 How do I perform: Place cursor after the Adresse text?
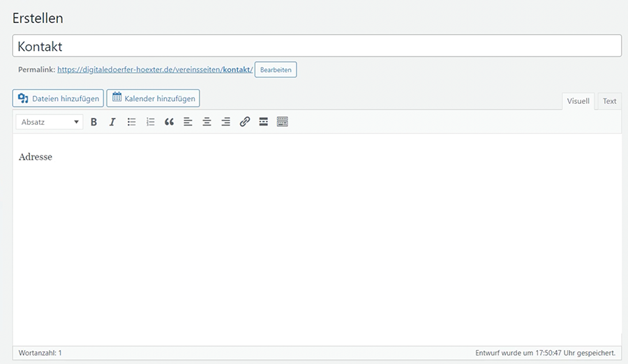53,157
